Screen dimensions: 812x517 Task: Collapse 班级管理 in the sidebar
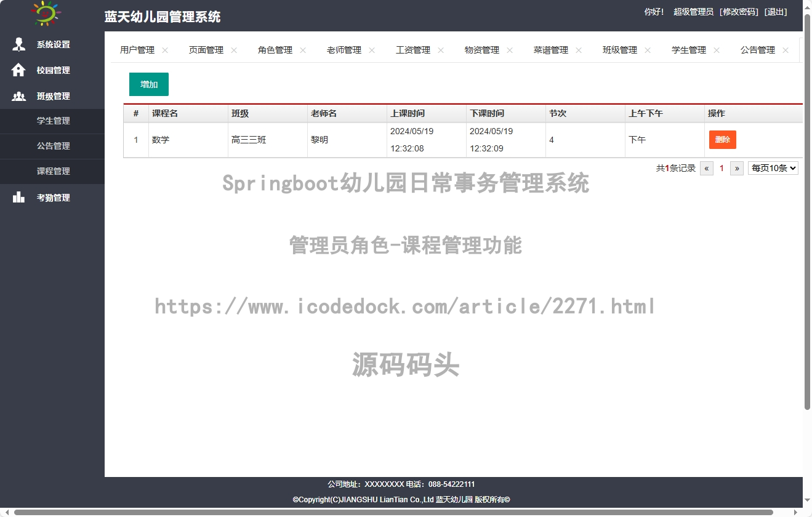click(52, 96)
